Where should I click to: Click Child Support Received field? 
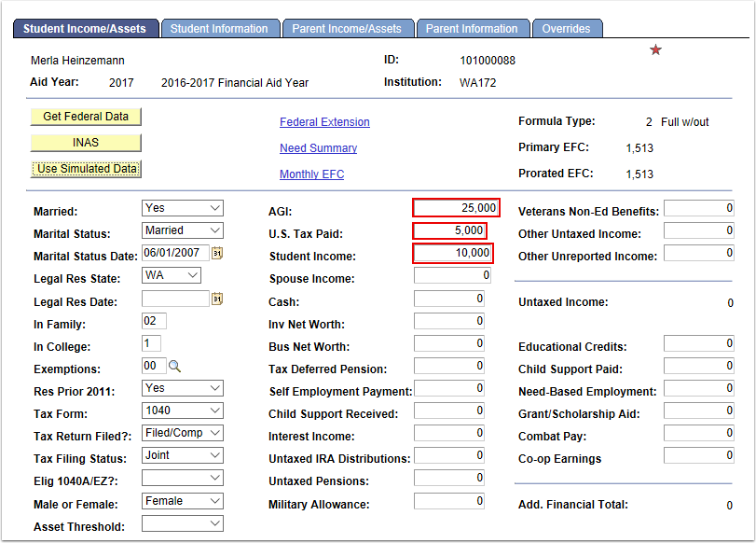[x=449, y=411]
